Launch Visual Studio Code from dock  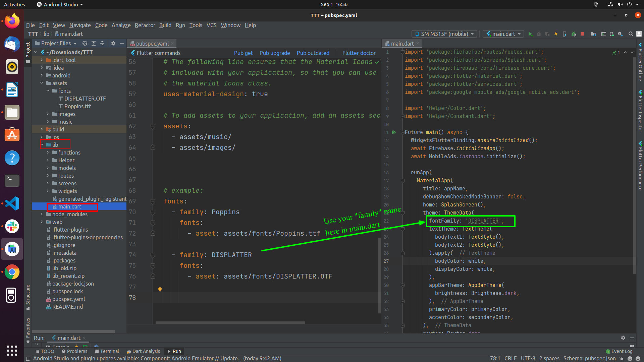click(12, 203)
